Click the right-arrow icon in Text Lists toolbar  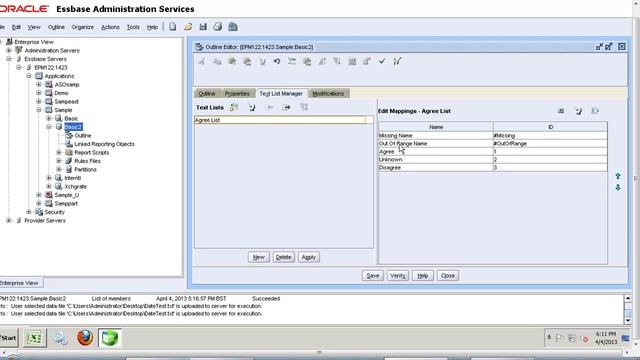pos(287,107)
